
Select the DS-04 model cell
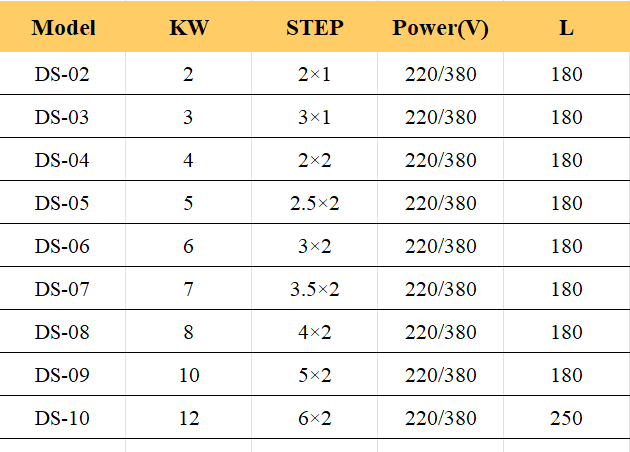pos(63,160)
